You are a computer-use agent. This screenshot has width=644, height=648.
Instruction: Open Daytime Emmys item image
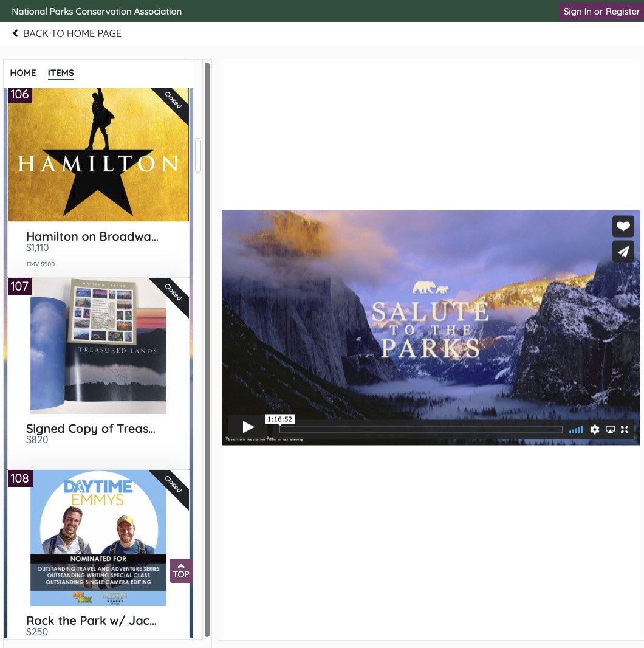click(98, 538)
